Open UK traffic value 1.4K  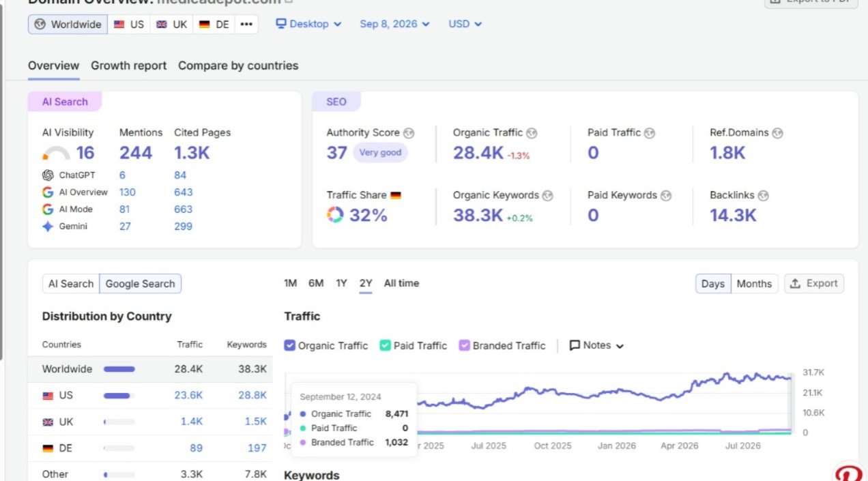192,422
